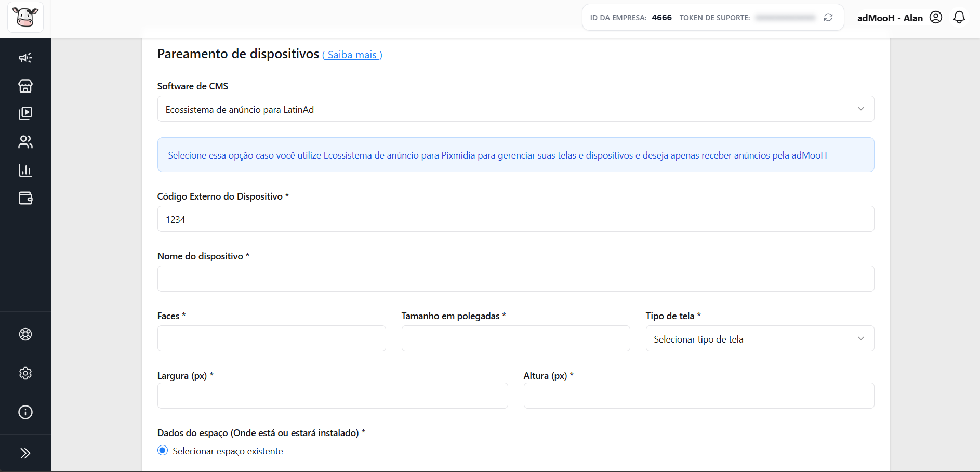Click the adMooH cow logo
The height and width of the screenshot is (472, 980).
coord(25,17)
